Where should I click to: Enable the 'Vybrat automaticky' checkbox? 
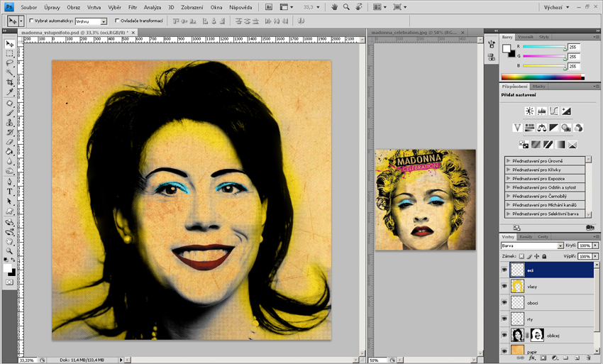32,21
